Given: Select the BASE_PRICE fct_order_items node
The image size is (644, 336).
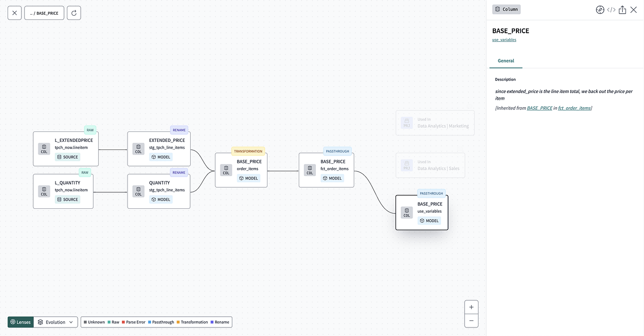Looking at the screenshot, I should tap(326, 170).
